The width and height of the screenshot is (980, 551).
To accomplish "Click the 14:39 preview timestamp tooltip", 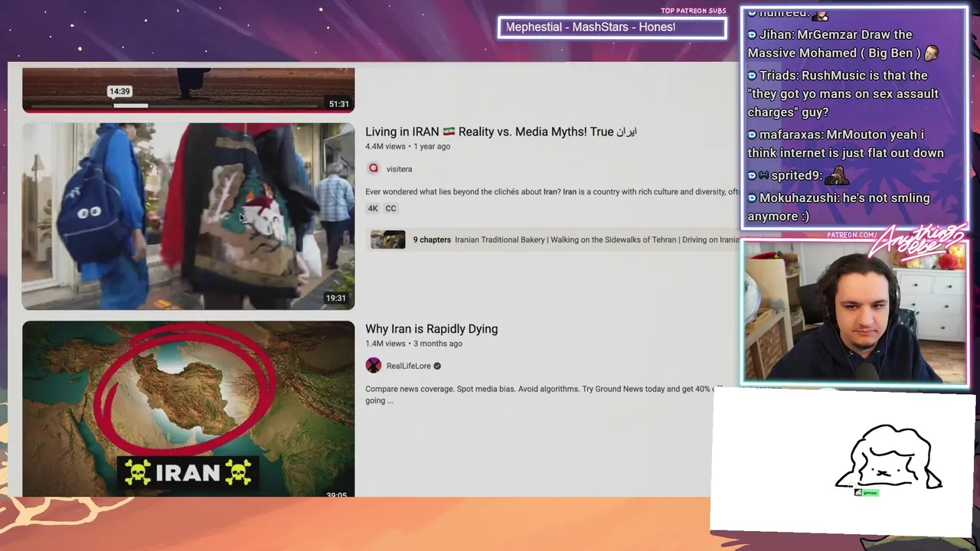I will click(x=119, y=91).
